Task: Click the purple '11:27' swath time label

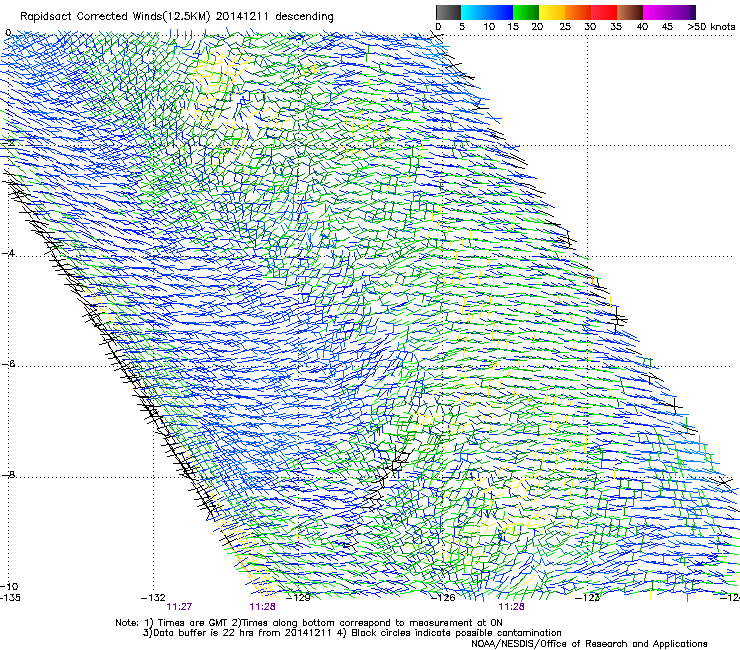Action: [179, 607]
